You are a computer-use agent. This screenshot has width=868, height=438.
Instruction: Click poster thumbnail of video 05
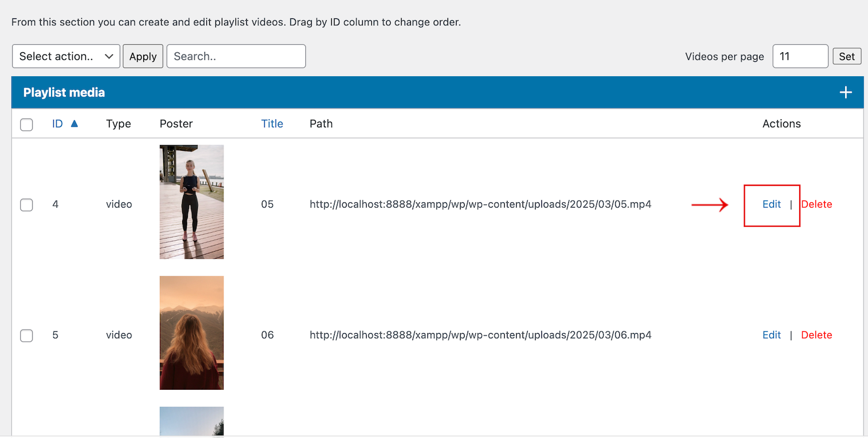pos(191,202)
